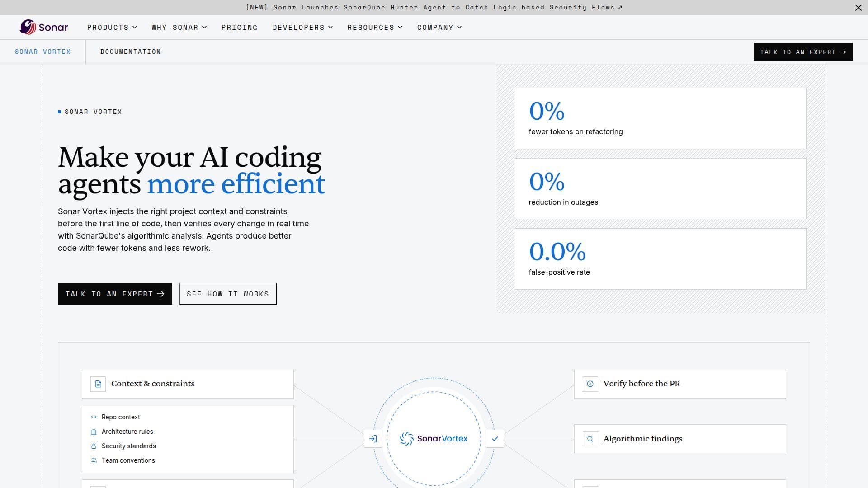Click the document icon beside Context & constraints
Screen dimensions: 868x488
tap(98, 384)
